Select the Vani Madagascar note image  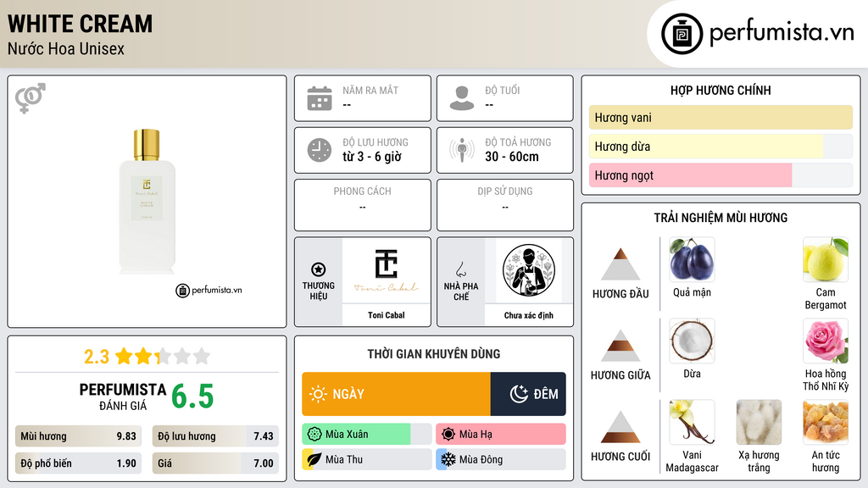pyautogui.click(x=692, y=422)
